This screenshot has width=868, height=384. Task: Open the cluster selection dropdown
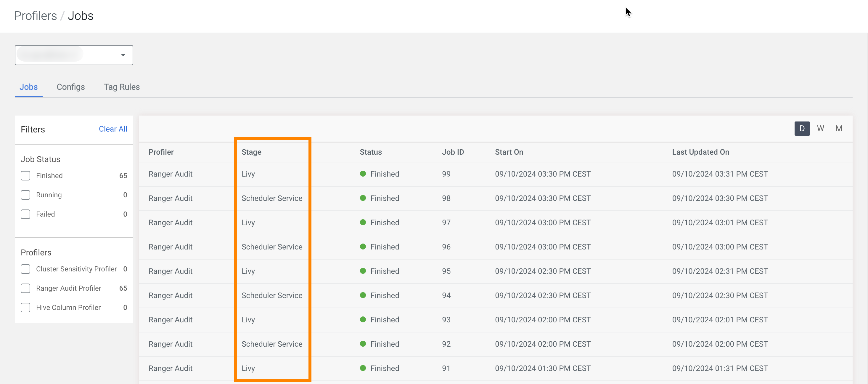pos(74,55)
